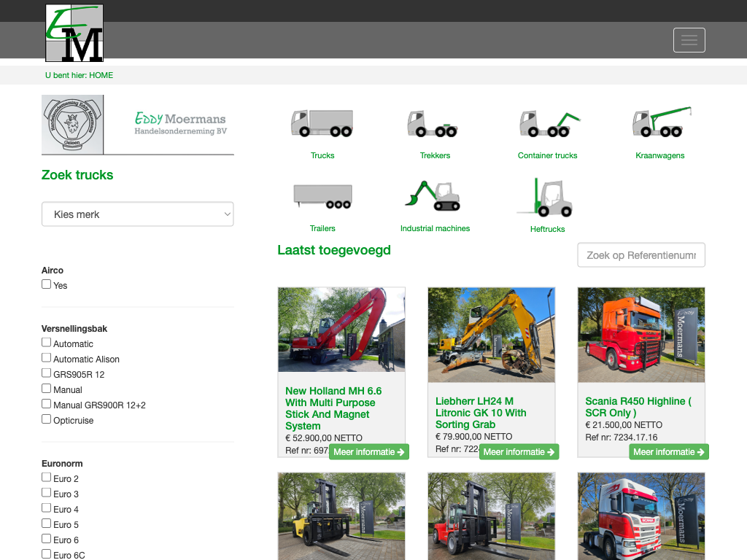
Task: Open the Container trucks icon
Action: click(548, 123)
